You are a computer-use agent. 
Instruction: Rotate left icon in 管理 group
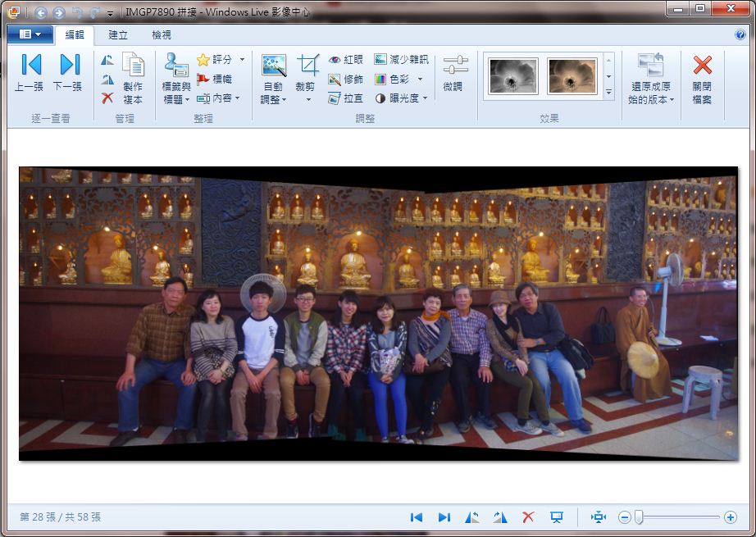(107, 60)
